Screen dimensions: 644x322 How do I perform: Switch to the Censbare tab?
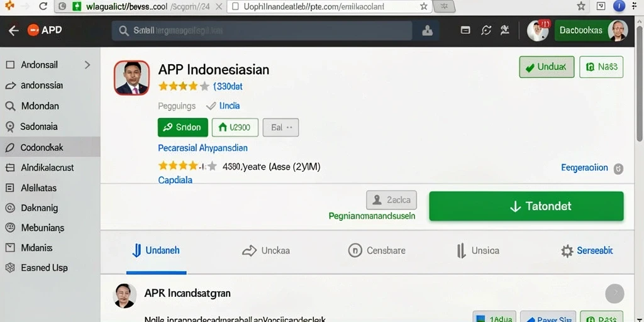(x=377, y=250)
